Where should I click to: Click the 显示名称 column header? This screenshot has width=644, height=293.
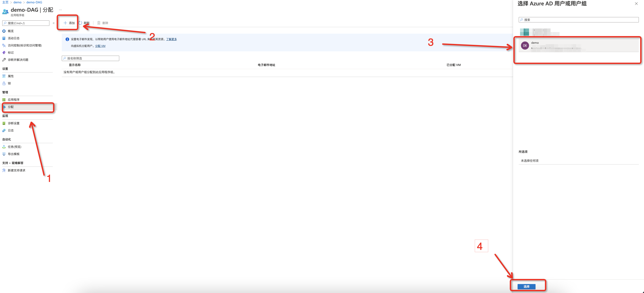75,65
